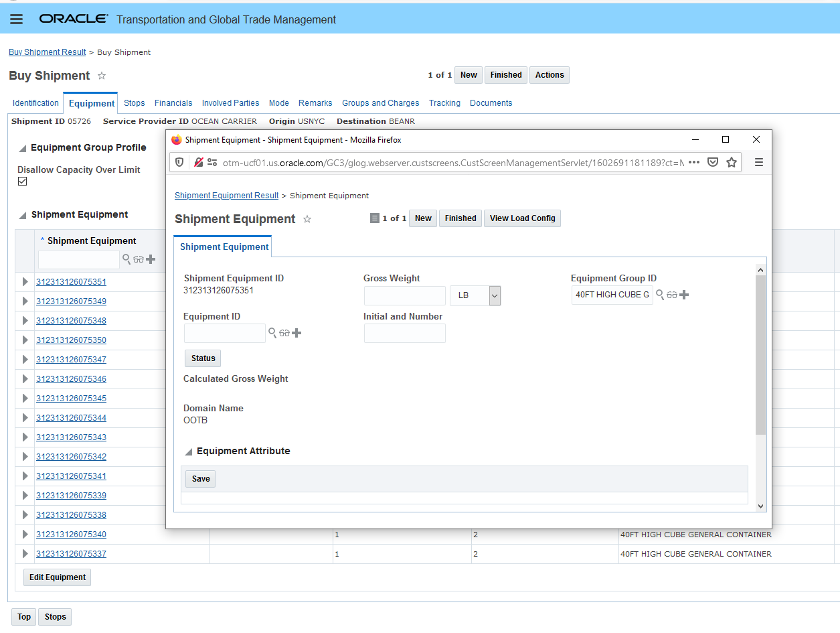Search Equipment Group ID magnifier icon
The image size is (840, 633).
click(x=660, y=294)
